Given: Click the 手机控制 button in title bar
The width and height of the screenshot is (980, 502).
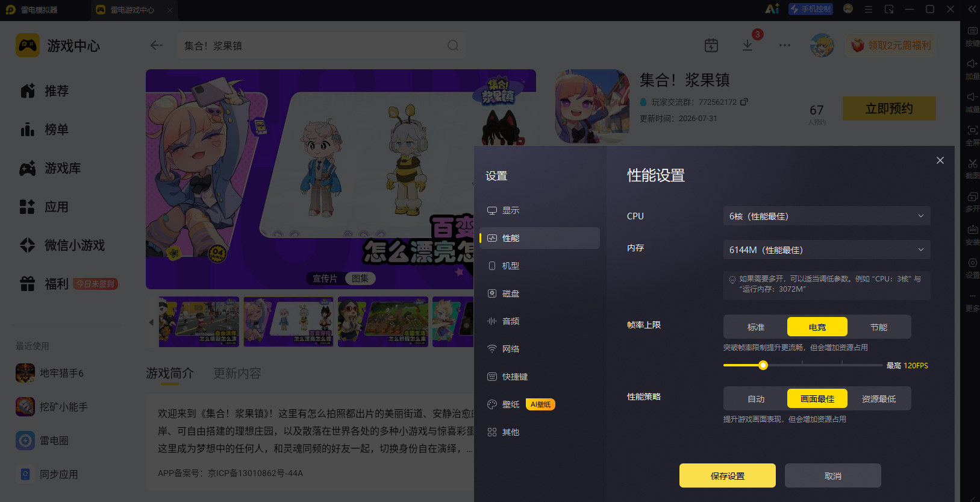Looking at the screenshot, I should coord(811,9).
